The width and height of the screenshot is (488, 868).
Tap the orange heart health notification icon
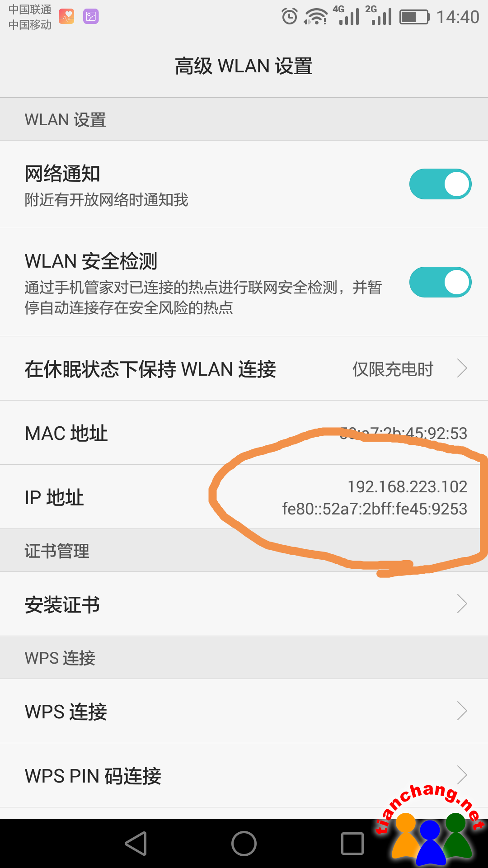pyautogui.click(x=66, y=17)
